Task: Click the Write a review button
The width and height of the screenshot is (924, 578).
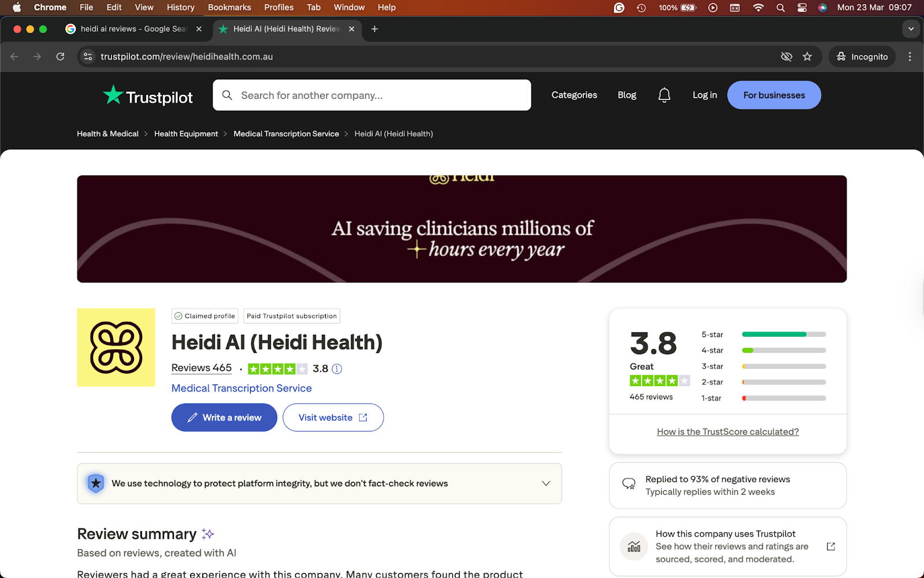Action: tap(224, 417)
